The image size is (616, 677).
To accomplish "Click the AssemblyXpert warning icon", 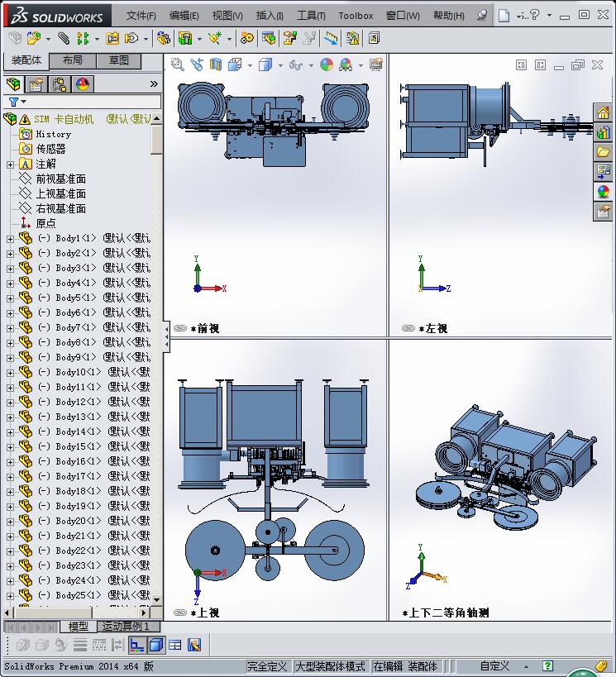I will pyautogui.click(x=352, y=39).
